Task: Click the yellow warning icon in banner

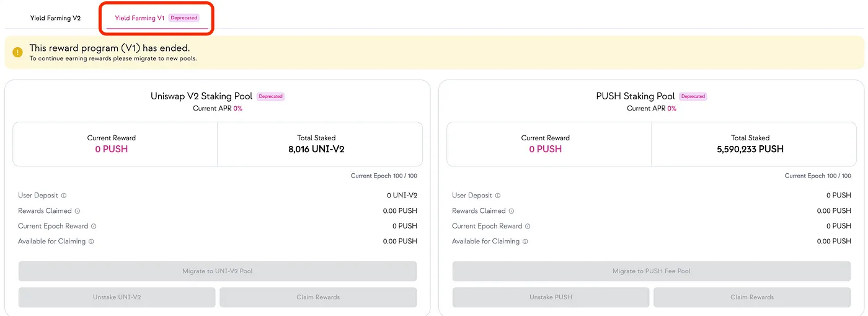Action: (18, 52)
